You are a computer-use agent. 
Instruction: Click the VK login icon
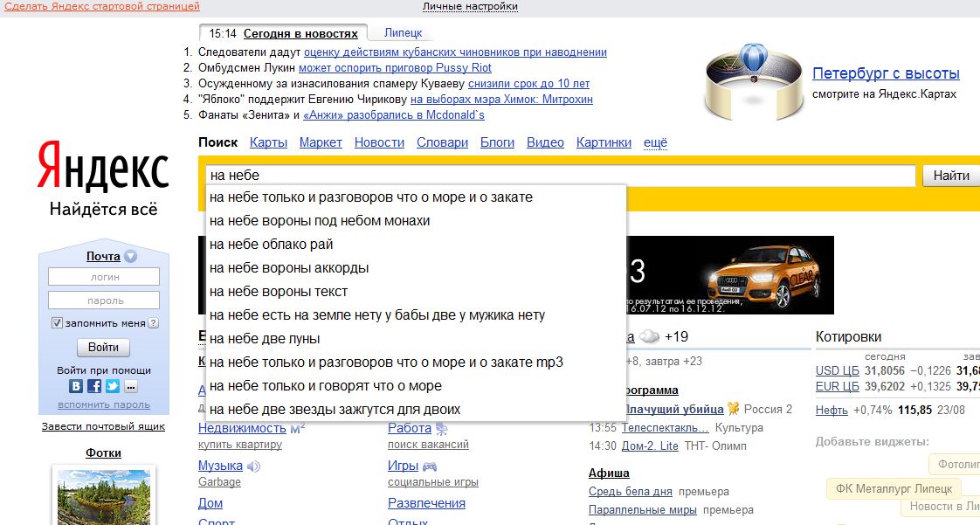point(76,386)
